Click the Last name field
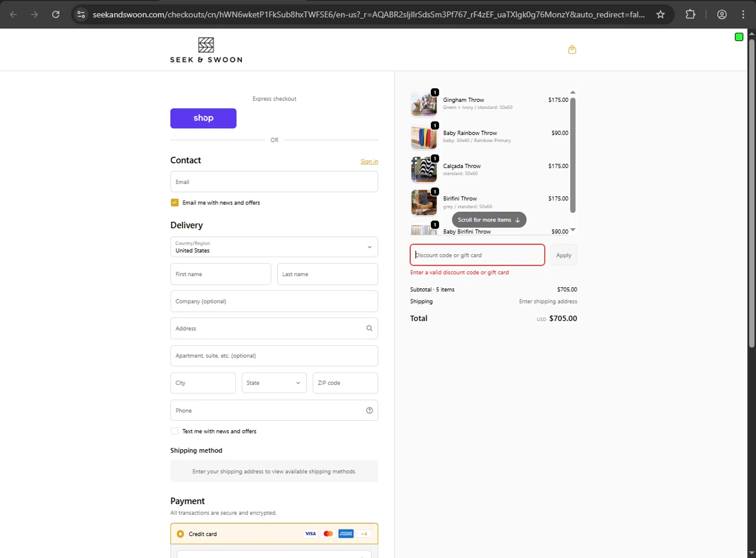This screenshot has height=558, width=756. click(x=328, y=274)
